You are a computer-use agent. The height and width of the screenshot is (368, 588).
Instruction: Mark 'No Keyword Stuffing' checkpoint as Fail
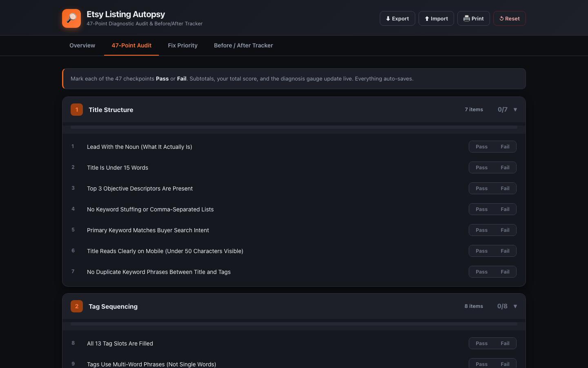(x=505, y=209)
